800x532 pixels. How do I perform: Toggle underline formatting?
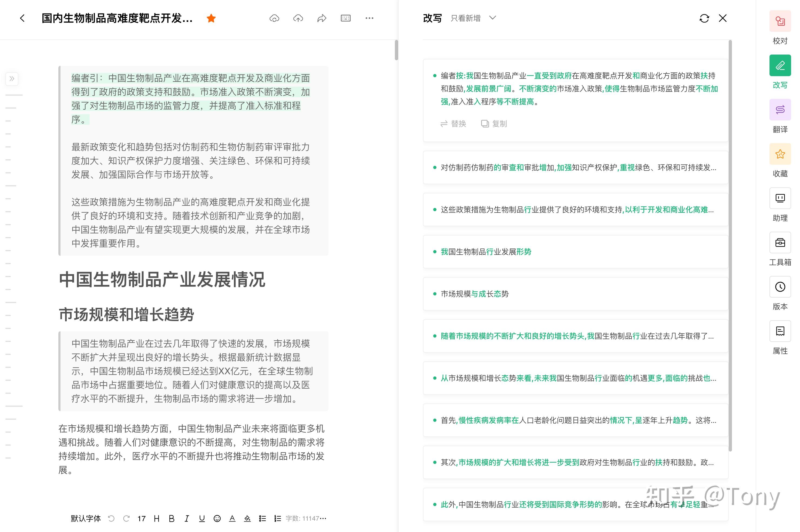tap(202, 518)
